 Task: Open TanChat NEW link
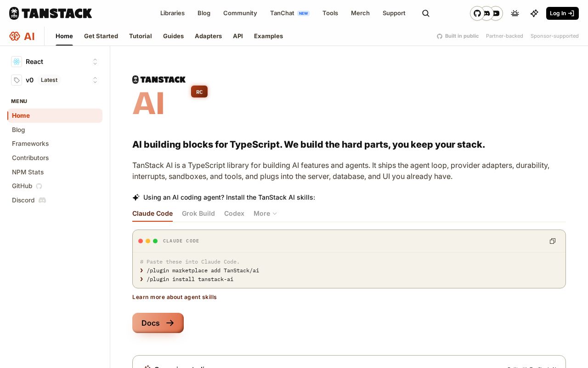[290, 13]
